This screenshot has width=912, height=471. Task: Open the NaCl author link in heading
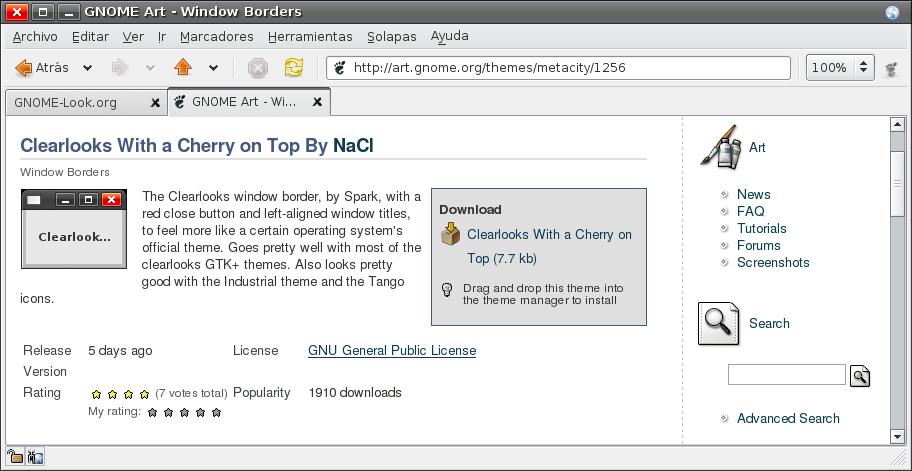point(353,145)
